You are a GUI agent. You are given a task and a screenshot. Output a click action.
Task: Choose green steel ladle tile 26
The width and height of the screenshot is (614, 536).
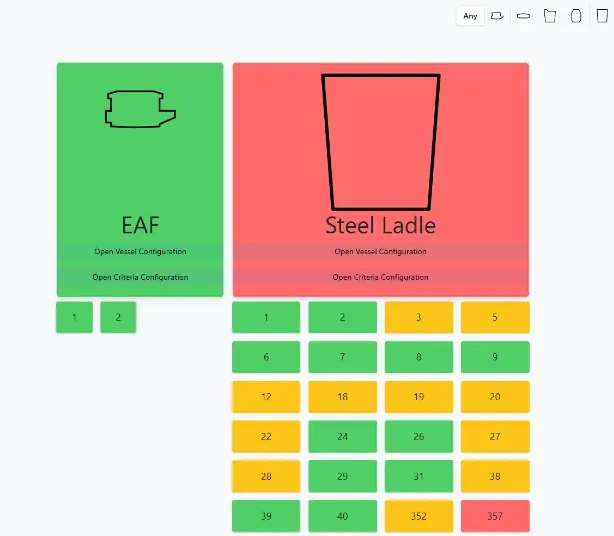[418, 437]
